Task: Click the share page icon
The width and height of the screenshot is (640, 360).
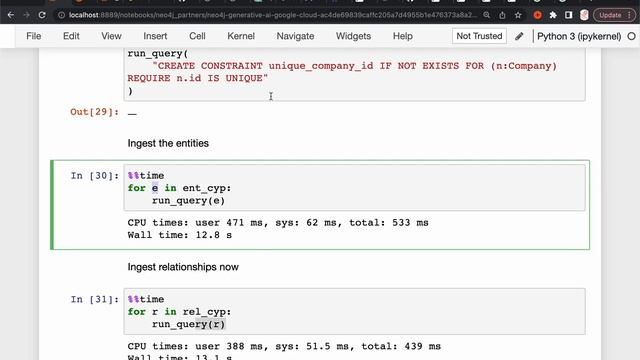Action: [502, 15]
